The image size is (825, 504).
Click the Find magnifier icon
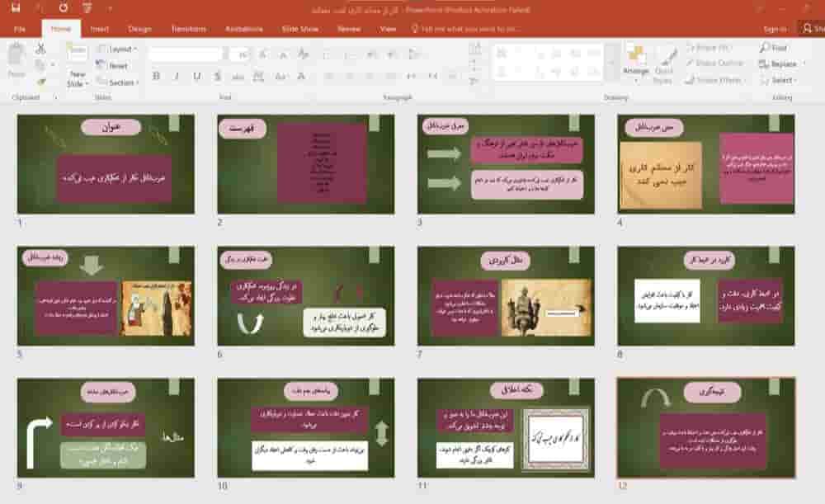click(x=765, y=48)
